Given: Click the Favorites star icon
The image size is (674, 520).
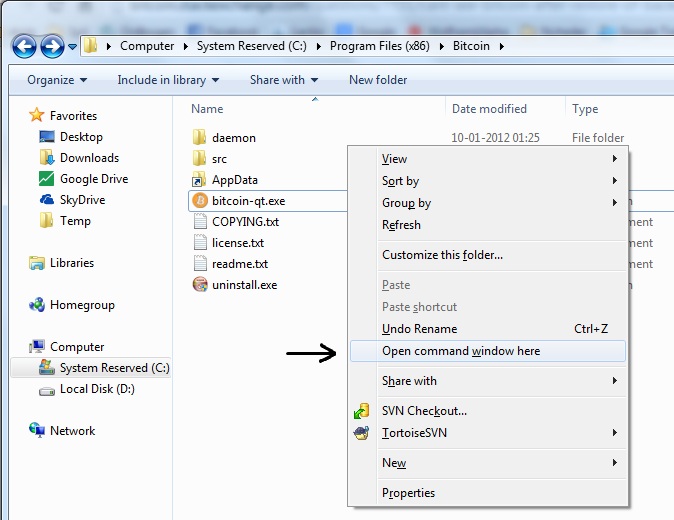Looking at the screenshot, I should pos(37,115).
